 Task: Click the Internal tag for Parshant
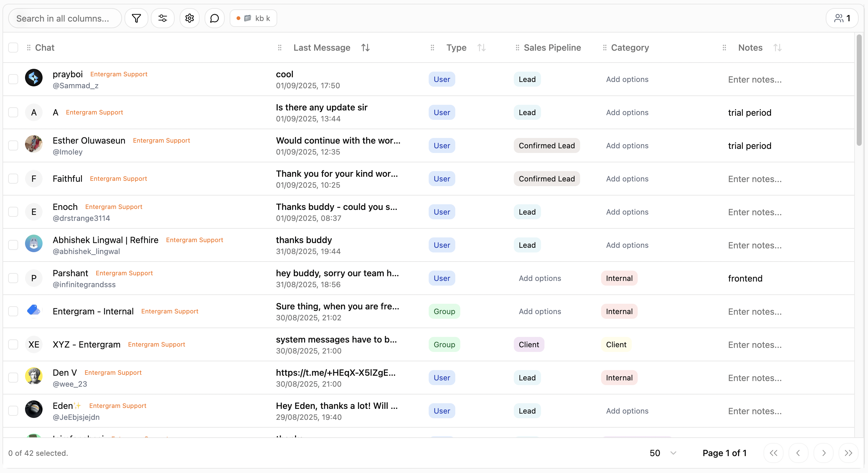pyautogui.click(x=619, y=278)
